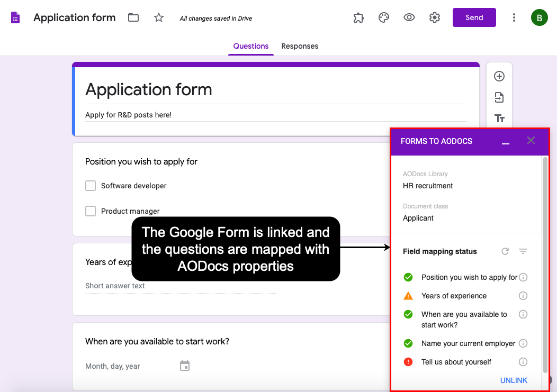Click the 'FORMS TO AODOCS' panel title
557x392 pixels.
tap(437, 141)
